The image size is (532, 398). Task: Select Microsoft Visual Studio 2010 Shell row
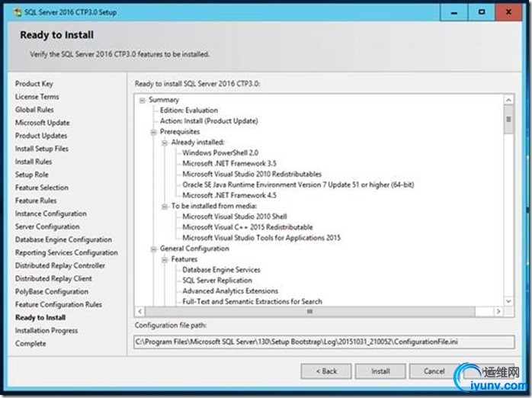coord(235,217)
